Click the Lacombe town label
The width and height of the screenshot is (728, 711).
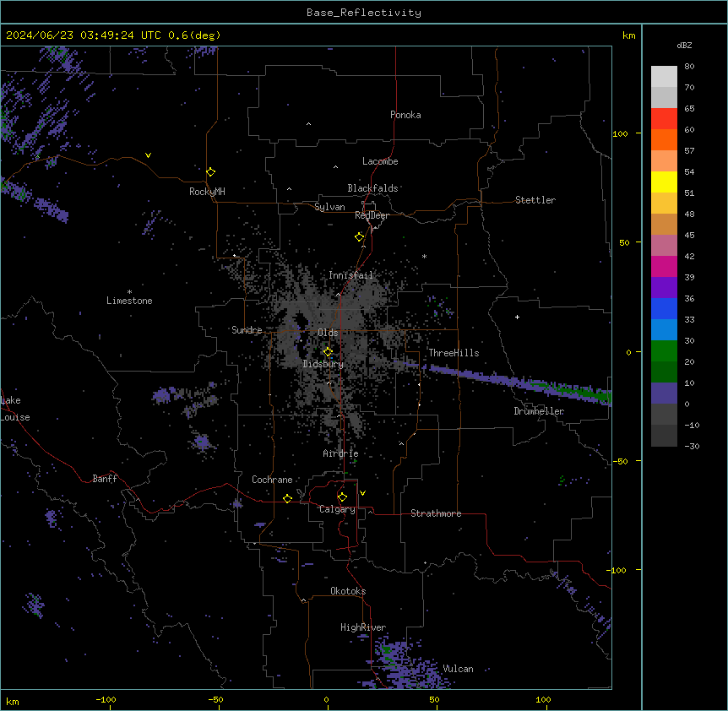380,161
